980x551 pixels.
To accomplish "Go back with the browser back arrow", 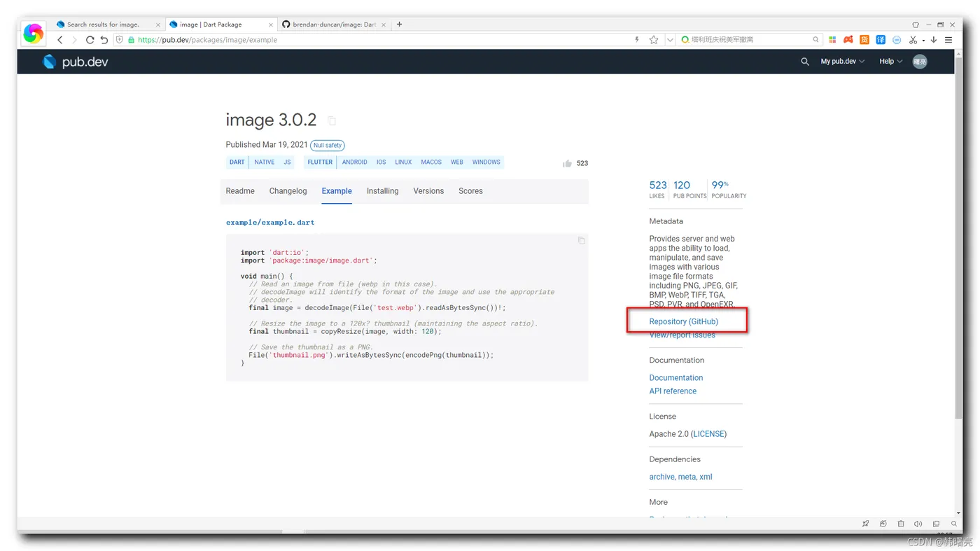I will click(59, 40).
